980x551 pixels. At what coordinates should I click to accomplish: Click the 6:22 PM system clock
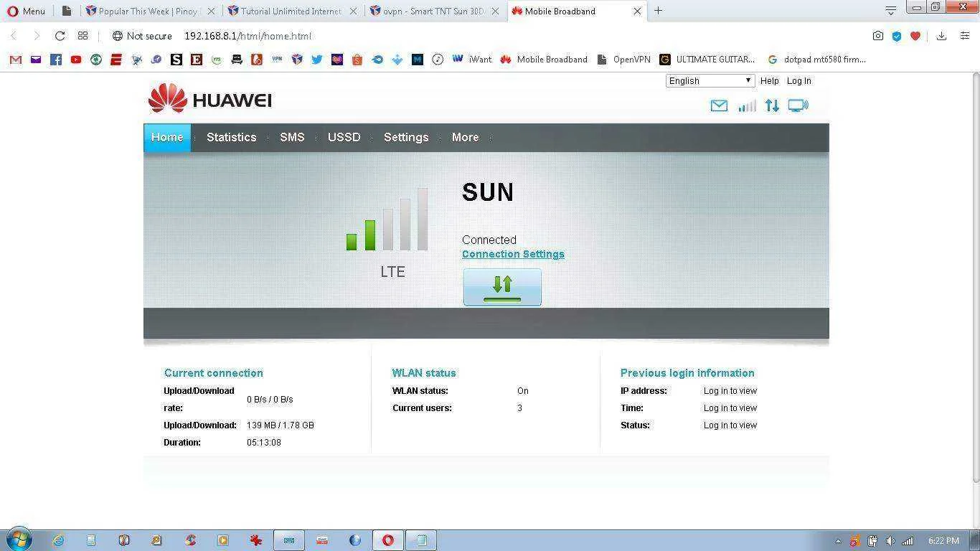tap(943, 541)
